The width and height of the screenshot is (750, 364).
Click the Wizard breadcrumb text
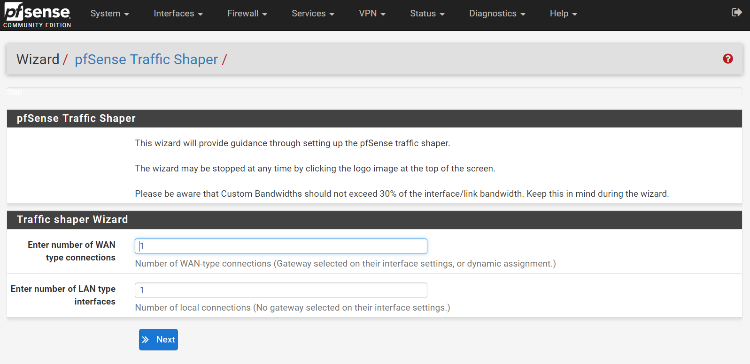coord(38,59)
